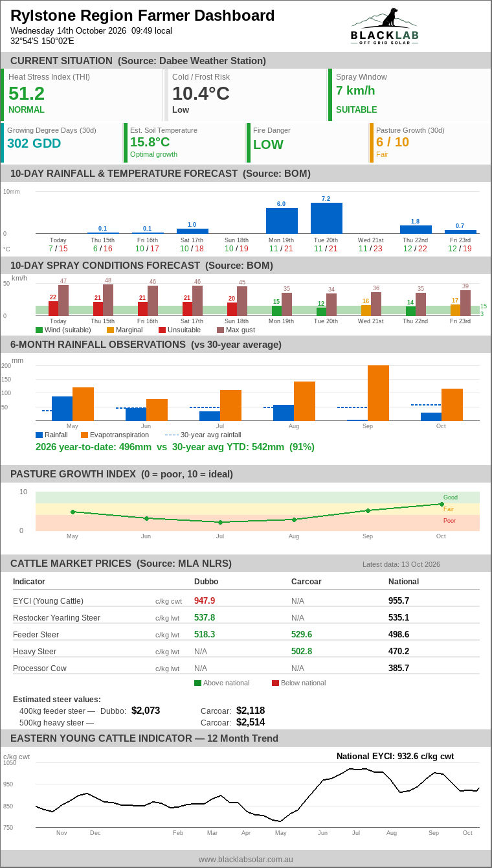Click the Restocker Yearling Steer Dubbo price 537.8

[x=205, y=617]
